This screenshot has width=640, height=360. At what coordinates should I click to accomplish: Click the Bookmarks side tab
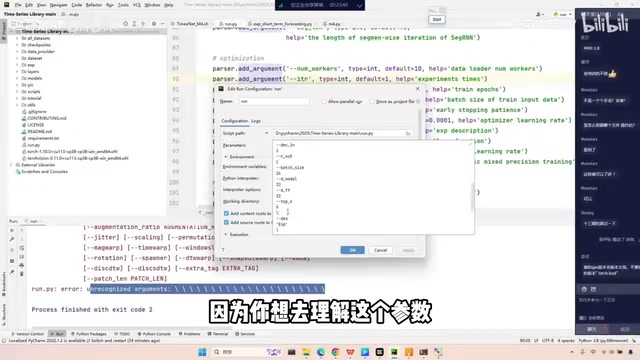(x=4, y=284)
